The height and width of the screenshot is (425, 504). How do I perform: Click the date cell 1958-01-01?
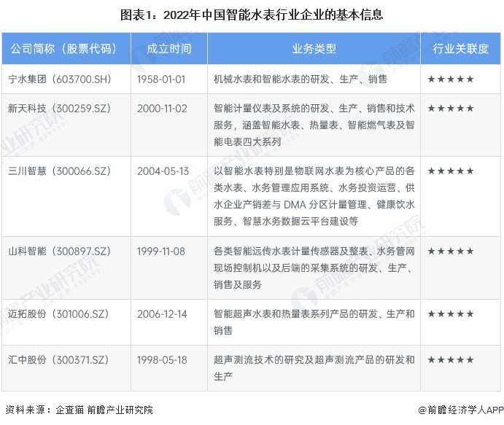pyautogui.click(x=161, y=79)
